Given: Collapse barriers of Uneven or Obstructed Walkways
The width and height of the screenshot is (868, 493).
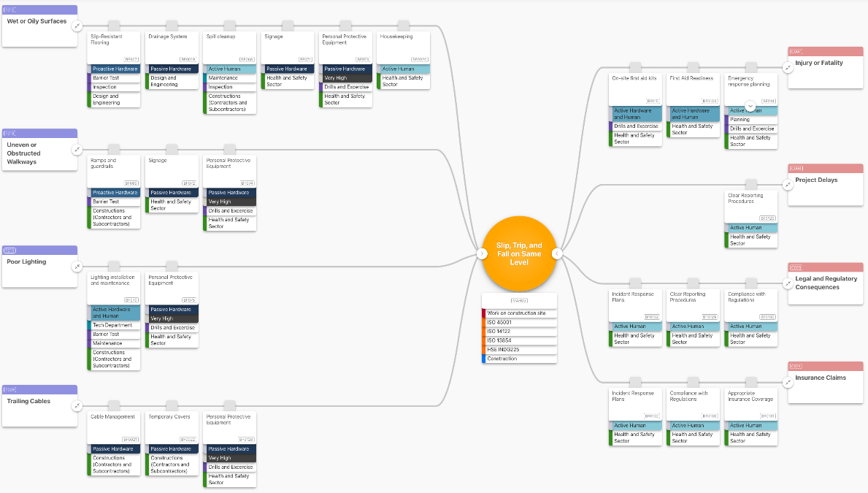Looking at the screenshot, I should pos(77,150).
